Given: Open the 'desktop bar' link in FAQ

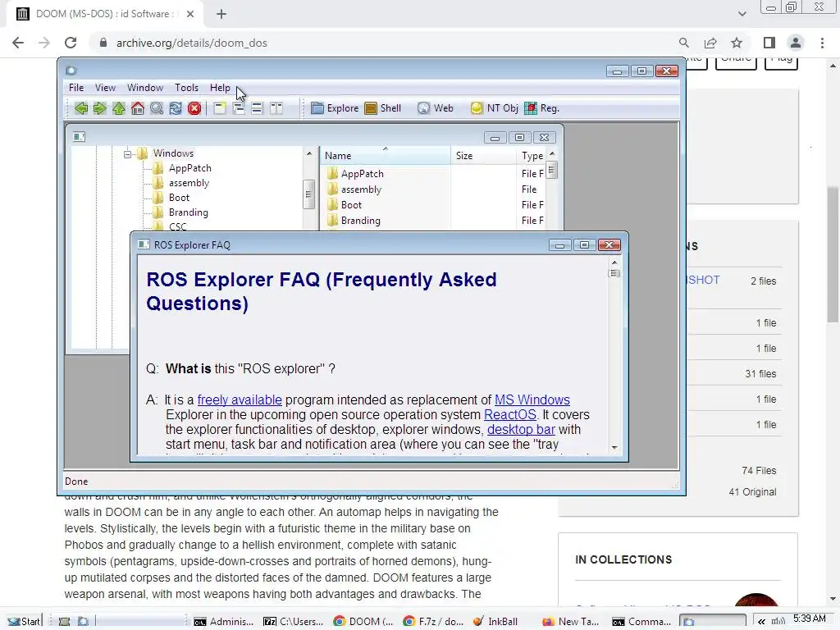Looking at the screenshot, I should click(521, 430).
